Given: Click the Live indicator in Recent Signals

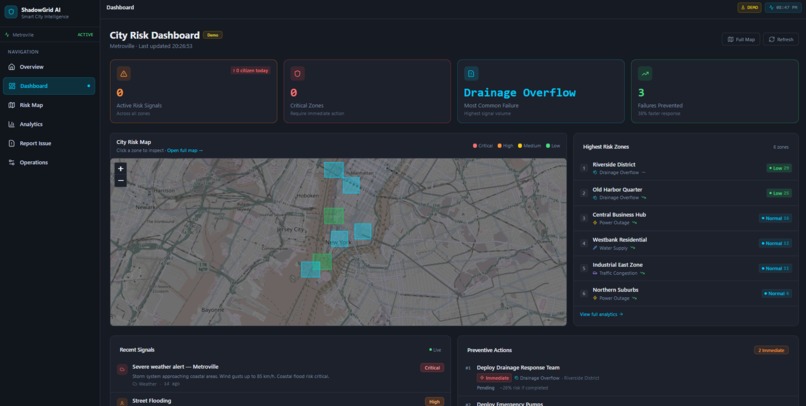Looking at the screenshot, I should [x=435, y=350].
